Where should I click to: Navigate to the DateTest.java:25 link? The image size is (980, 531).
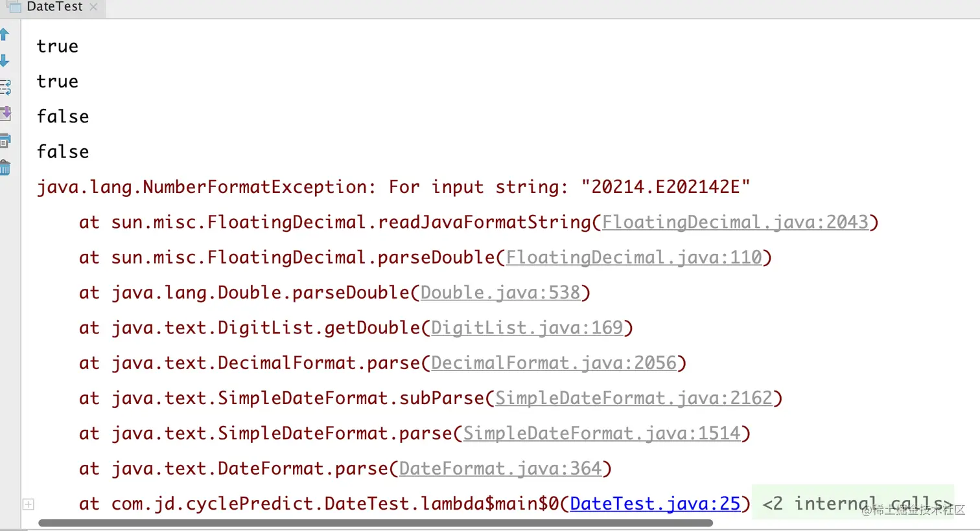(x=655, y=503)
